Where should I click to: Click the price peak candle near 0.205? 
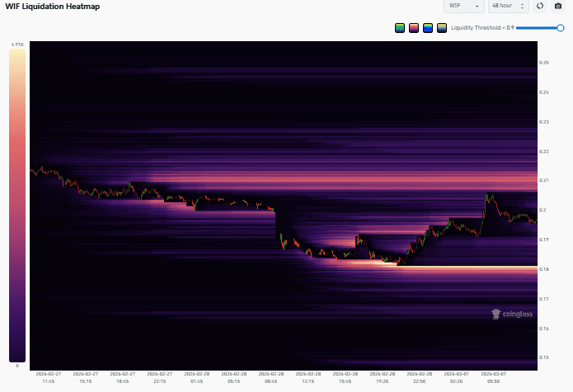click(487, 197)
